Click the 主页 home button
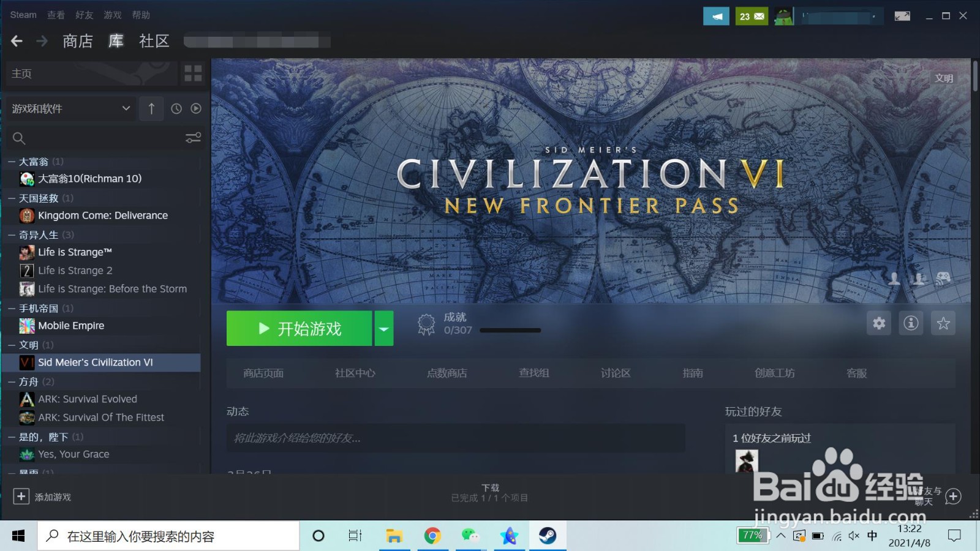 (92, 73)
